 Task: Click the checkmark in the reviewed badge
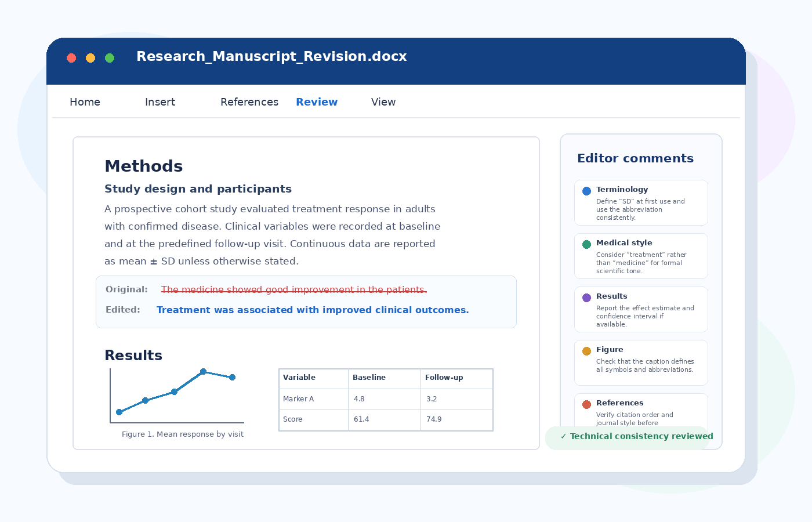point(563,437)
